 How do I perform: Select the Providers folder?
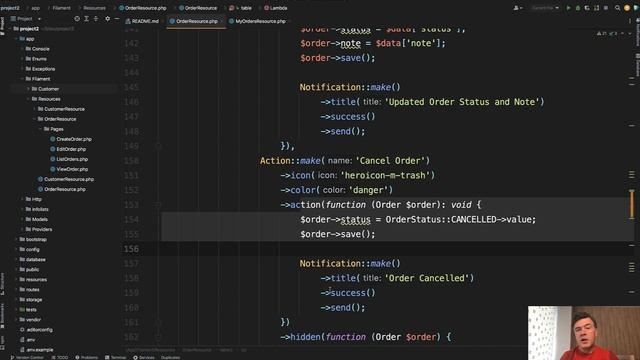[39, 229]
